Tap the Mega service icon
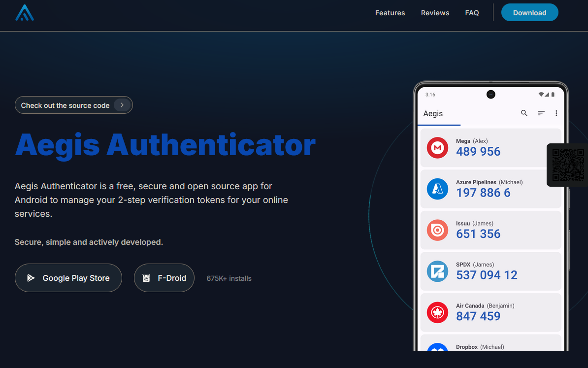588x368 pixels. point(437,148)
